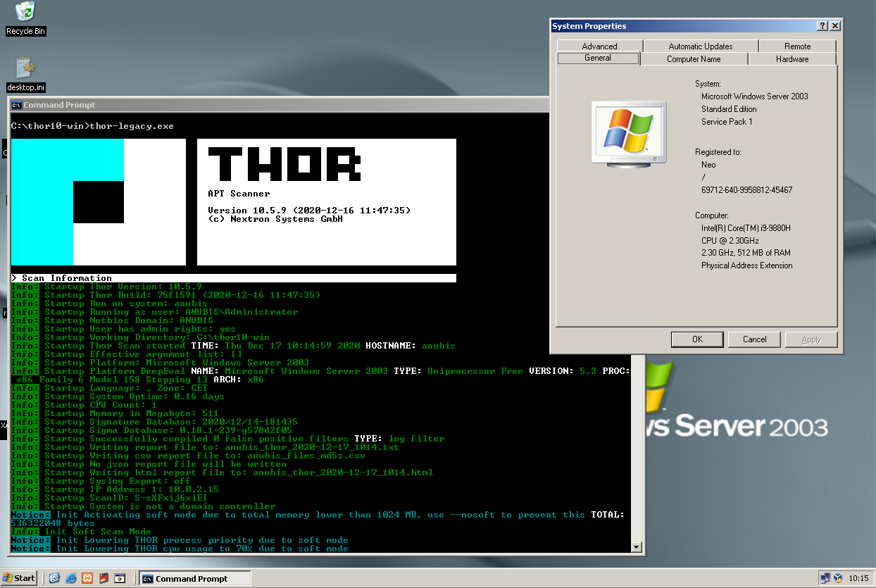Launch Internet Explorer from quick launch

pos(71,578)
